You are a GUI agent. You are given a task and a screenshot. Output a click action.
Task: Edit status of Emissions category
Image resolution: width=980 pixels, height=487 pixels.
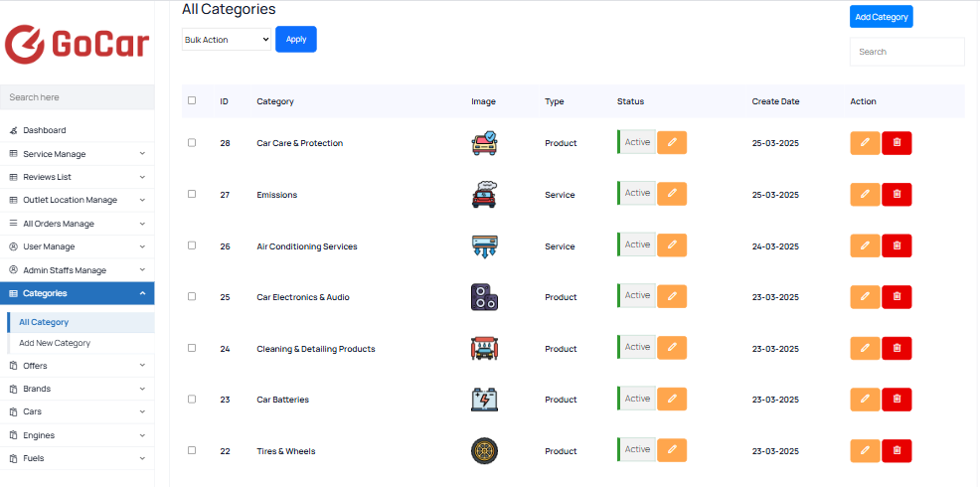[672, 194]
